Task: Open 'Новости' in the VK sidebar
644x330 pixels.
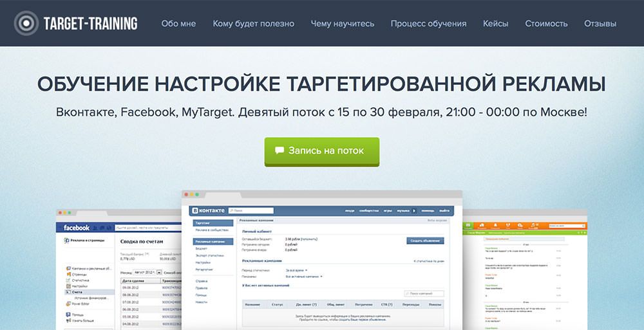Action: [x=201, y=302]
